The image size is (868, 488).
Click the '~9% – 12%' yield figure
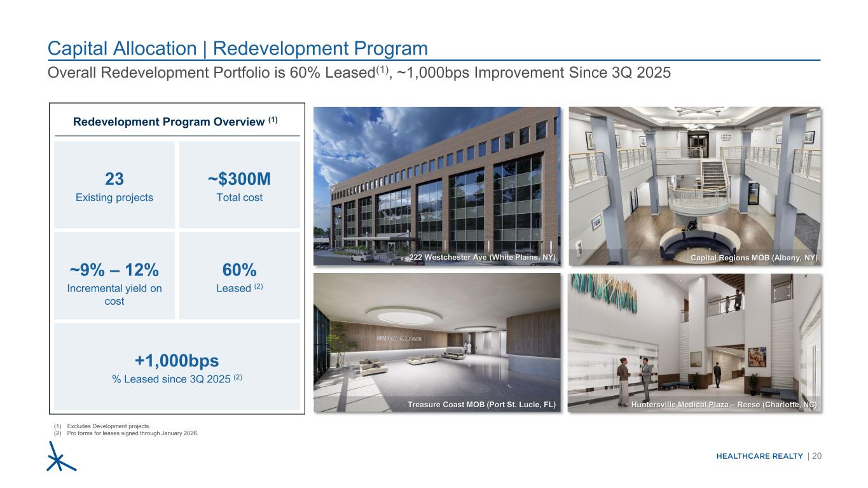pos(114,268)
